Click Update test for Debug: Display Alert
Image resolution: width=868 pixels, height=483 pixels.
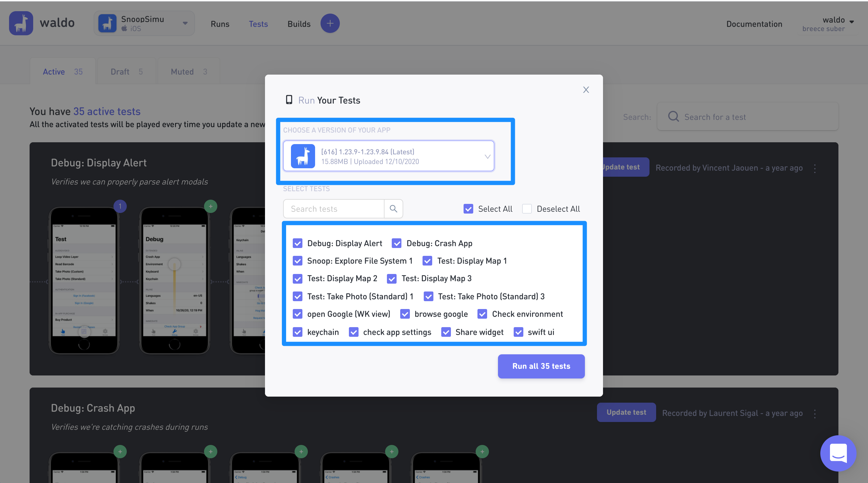(626, 167)
